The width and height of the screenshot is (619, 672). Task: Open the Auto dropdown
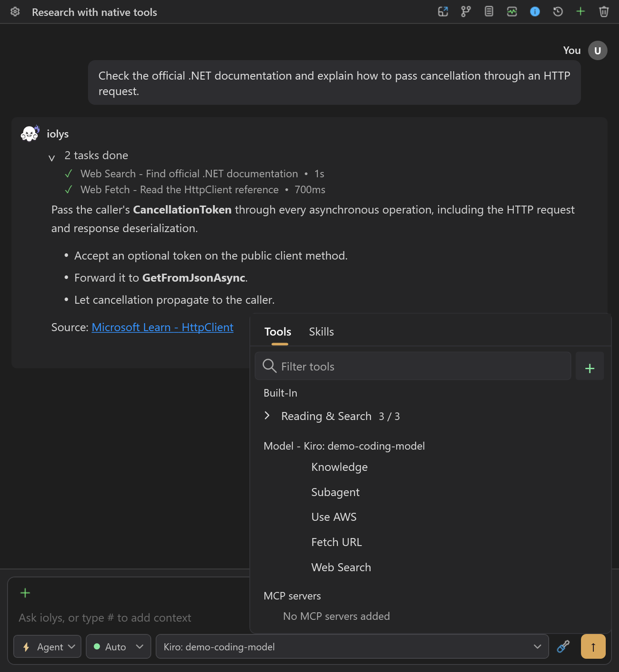click(118, 647)
